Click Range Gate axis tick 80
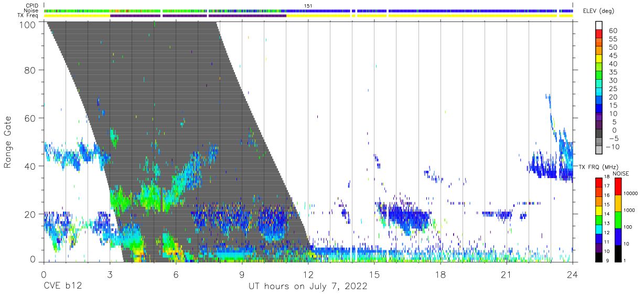 [30, 70]
